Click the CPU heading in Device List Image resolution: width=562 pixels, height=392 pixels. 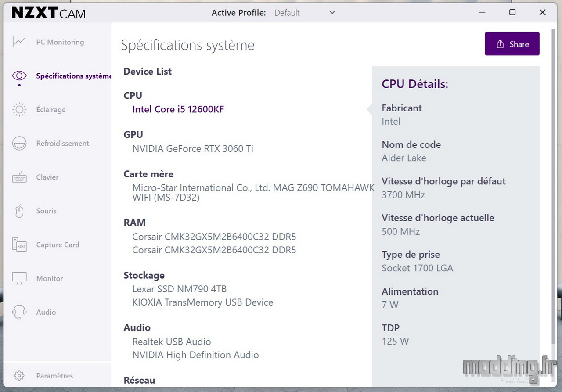pos(133,95)
